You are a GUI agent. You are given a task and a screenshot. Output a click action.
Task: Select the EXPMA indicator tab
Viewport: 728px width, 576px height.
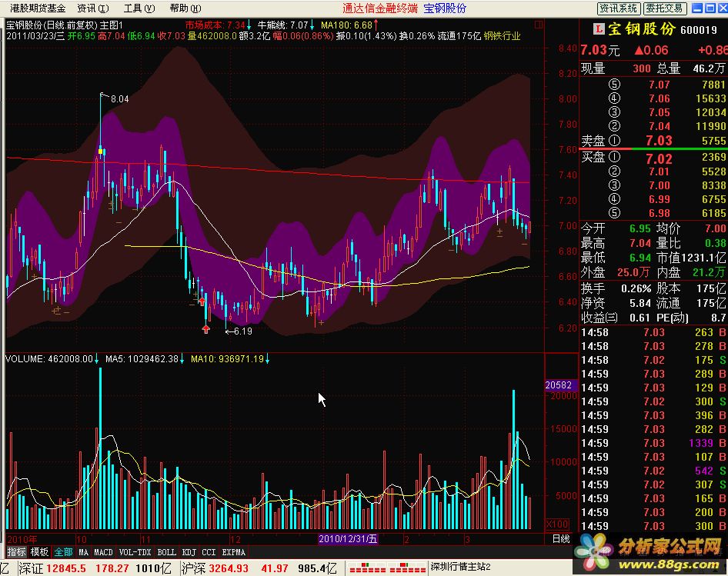(233, 552)
